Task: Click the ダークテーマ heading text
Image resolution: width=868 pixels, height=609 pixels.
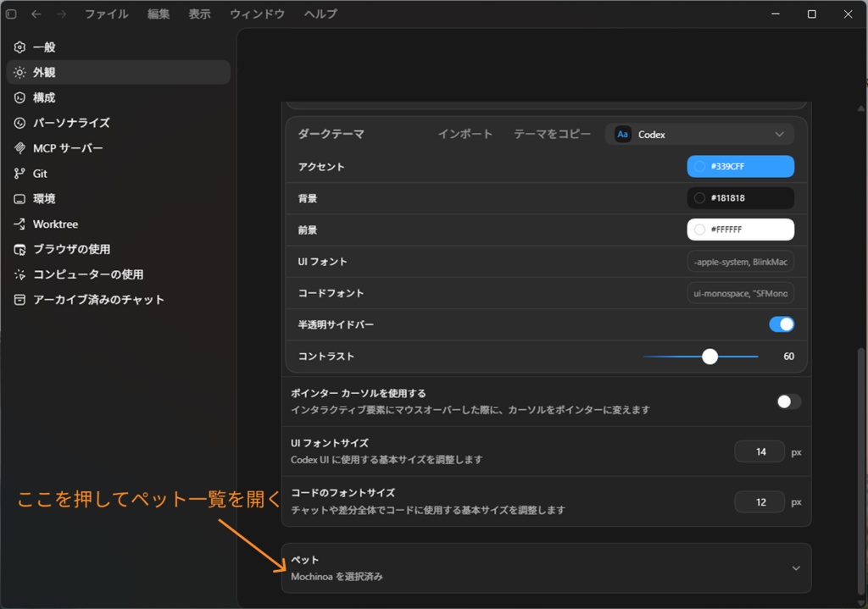Action: point(331,134)
